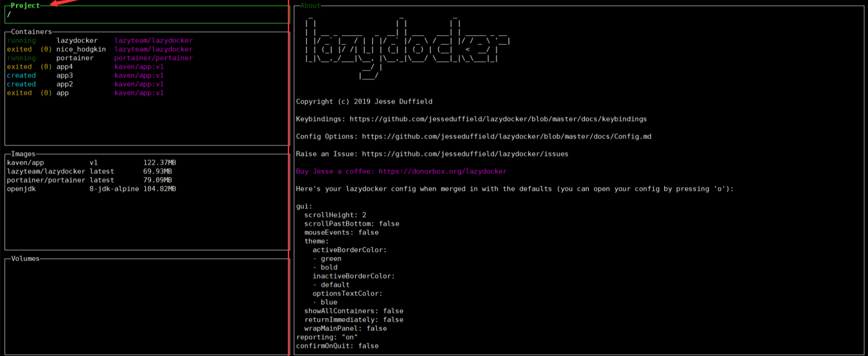Open the Config Options docs URL
Image resolution: width=868 pixels, height=356 pixels.
(x=507, y=137)
